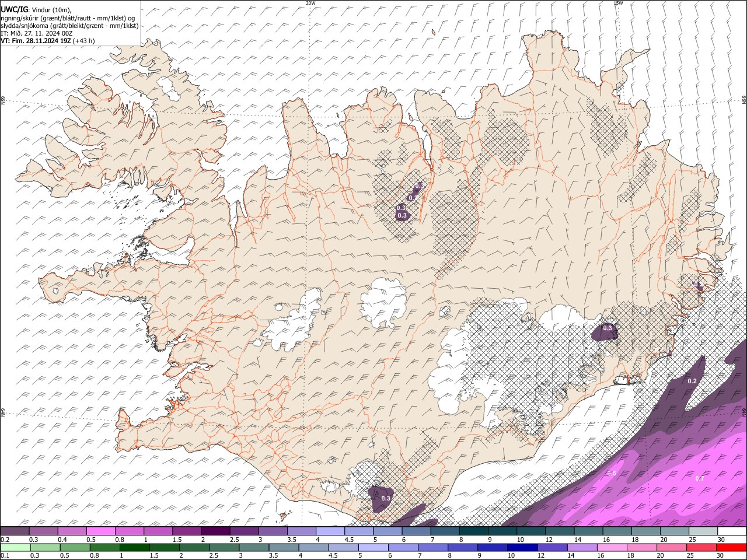
Task: Click the 'slydda/snjókoma' legend description line
Action: [x=69, y=26]
